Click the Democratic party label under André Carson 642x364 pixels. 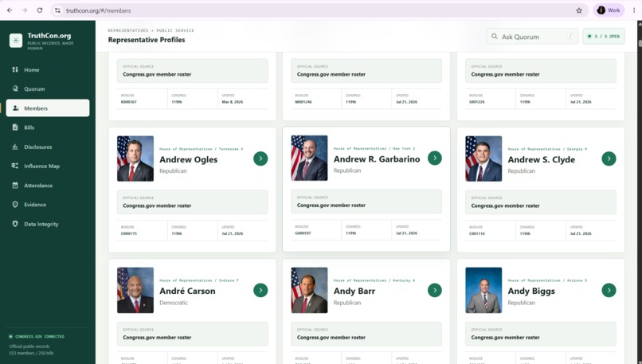(174, 303)
